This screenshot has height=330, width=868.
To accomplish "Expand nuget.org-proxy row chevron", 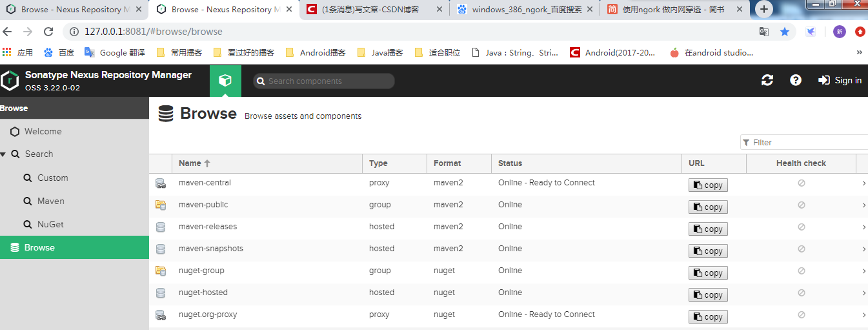I will (x=864, y=315).
